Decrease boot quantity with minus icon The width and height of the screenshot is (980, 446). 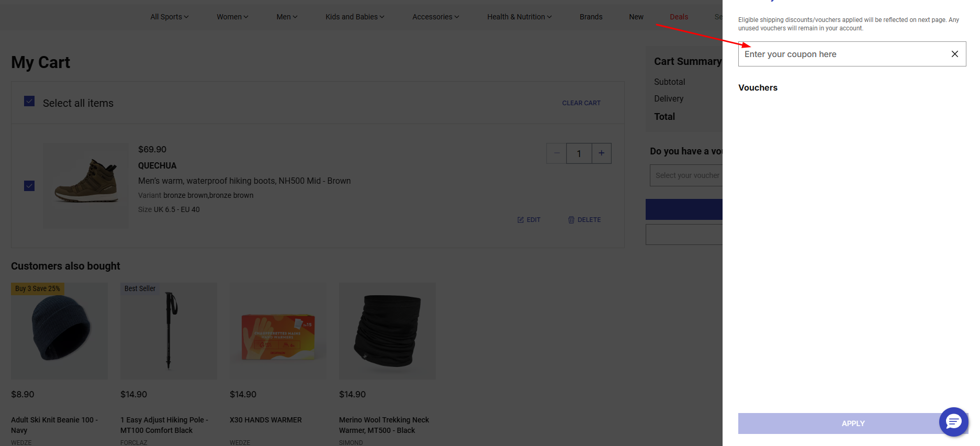tap(557, 153)
